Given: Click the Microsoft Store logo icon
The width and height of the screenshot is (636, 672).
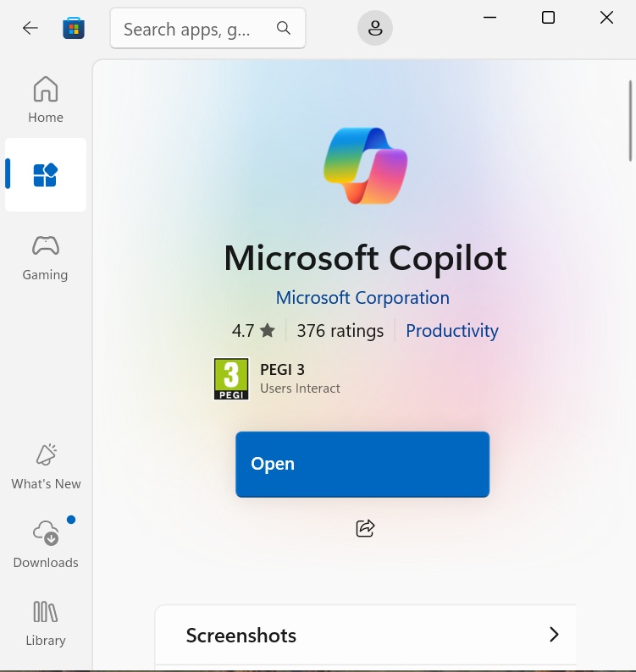Looking at the screenshot, I should click(74, 28).
